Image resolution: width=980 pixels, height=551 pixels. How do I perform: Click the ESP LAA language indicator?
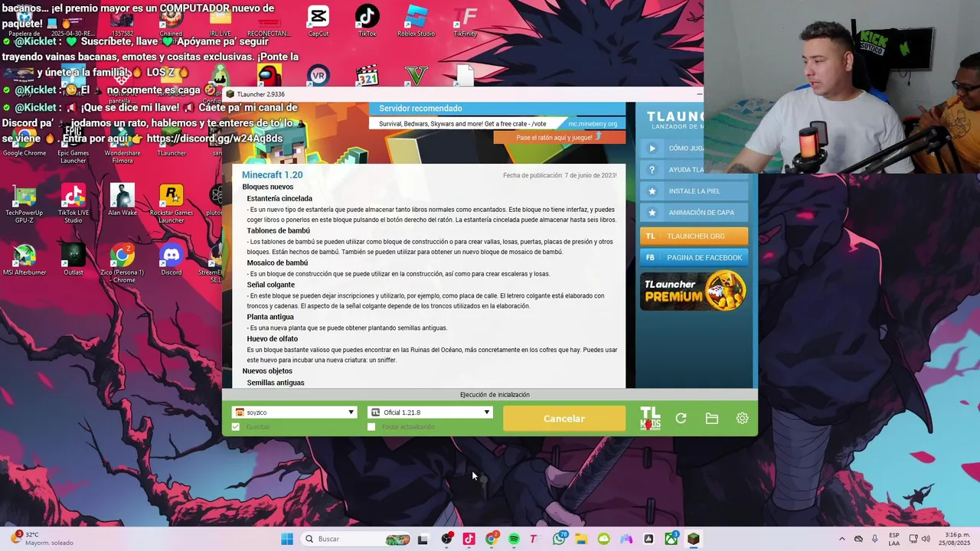coord(894,539)
